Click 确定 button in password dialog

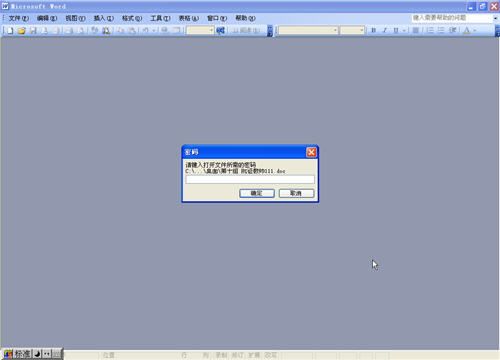pos(257,193)
